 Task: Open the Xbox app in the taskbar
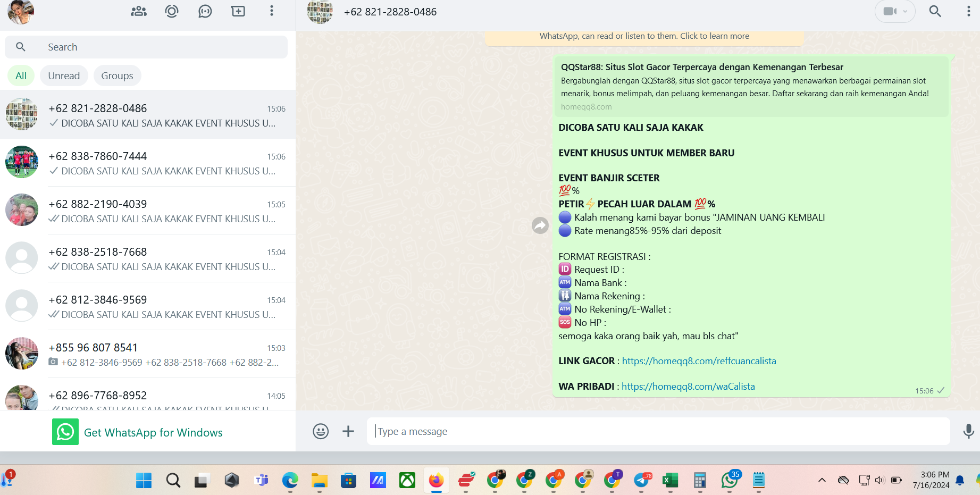[407, 481]
